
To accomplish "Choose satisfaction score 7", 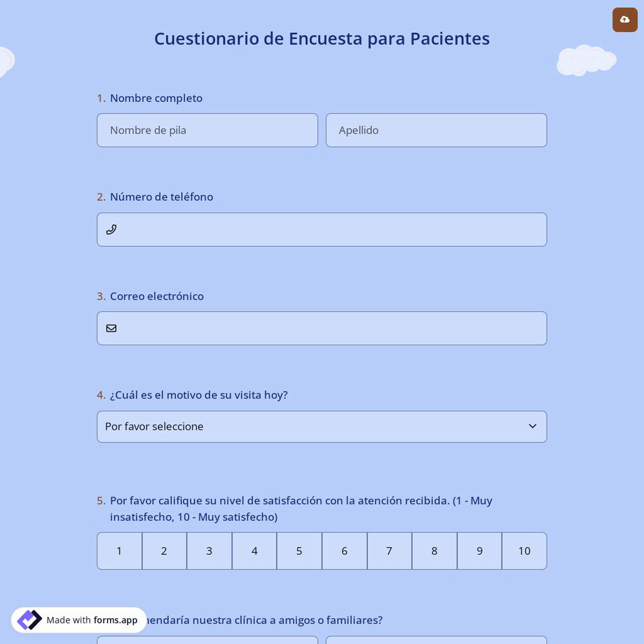I will pyautogui.click(x=389, y=551).
